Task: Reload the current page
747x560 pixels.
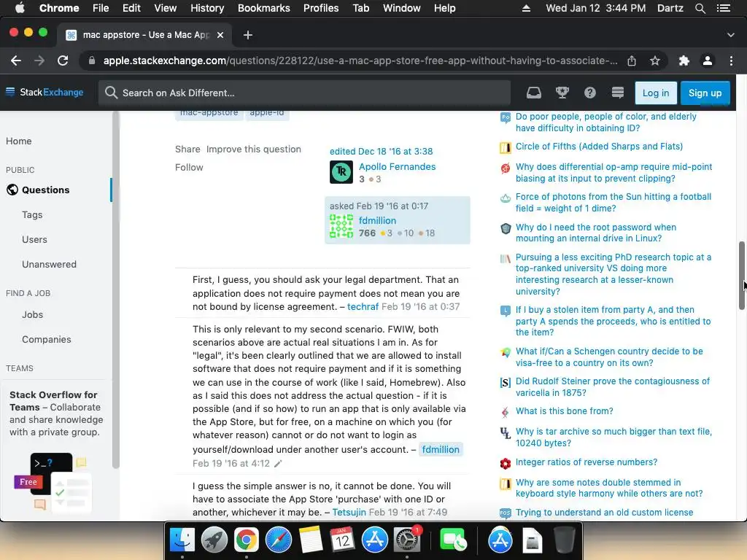Action: pyautogui.click(x=63, y=61)
